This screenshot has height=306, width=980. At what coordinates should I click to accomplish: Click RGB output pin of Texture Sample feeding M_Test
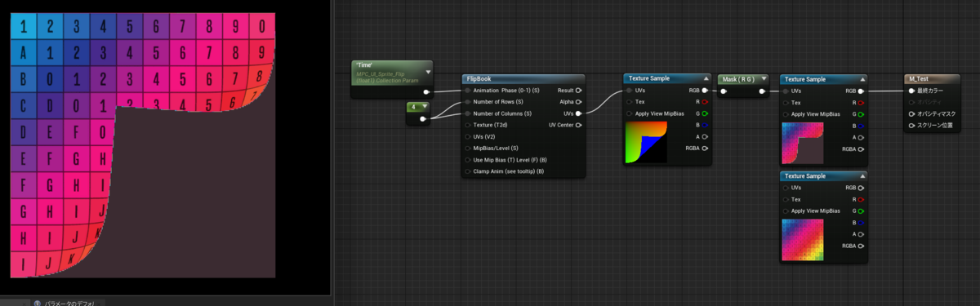pos(861,91)
